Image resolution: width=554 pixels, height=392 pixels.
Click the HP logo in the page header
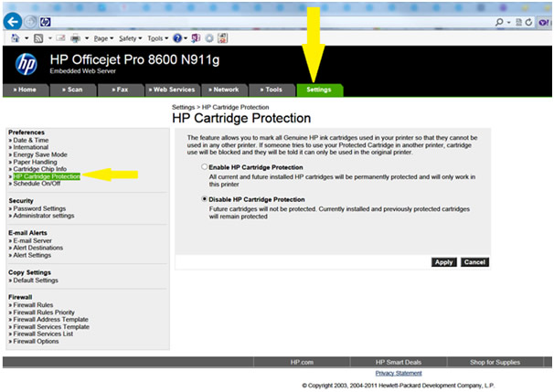pos(27,64)
